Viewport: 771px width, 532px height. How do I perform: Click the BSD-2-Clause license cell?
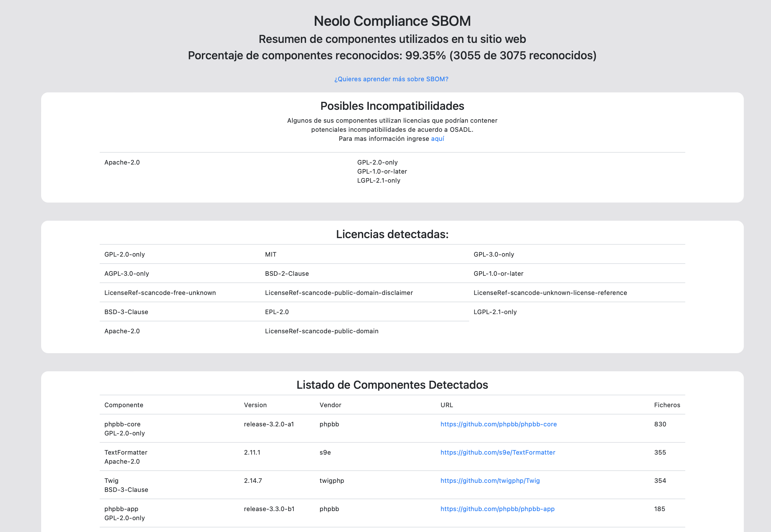pos(287,274)
